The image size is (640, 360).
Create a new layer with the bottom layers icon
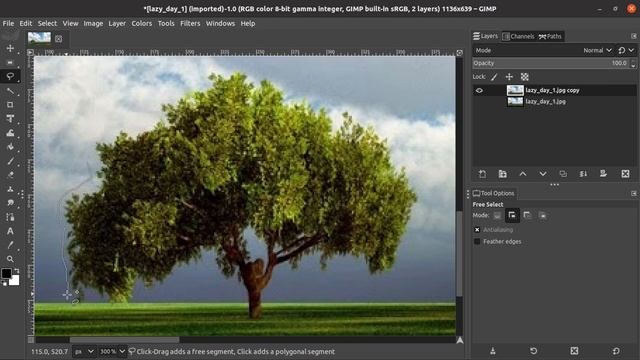[x=482, y=174]
